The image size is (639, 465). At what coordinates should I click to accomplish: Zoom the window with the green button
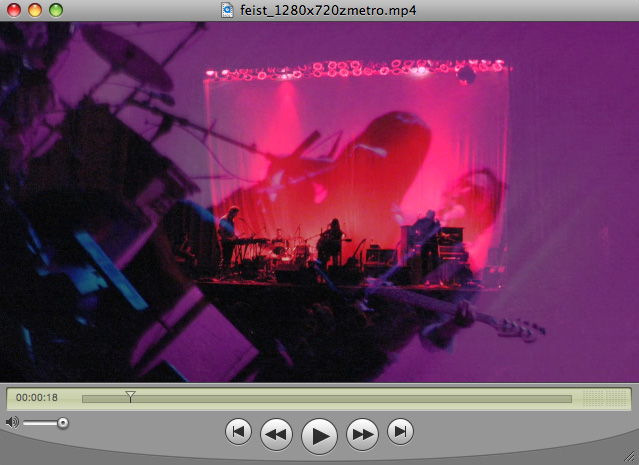(x=56, y=10)
